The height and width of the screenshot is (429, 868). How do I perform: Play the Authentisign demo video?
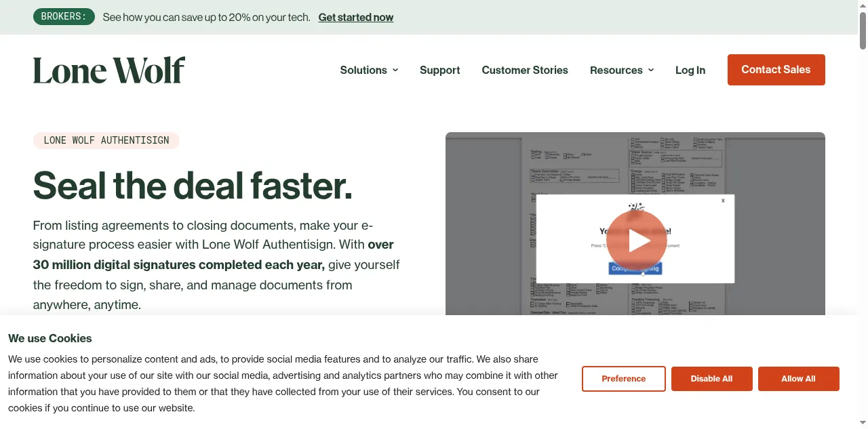(636, 240)
